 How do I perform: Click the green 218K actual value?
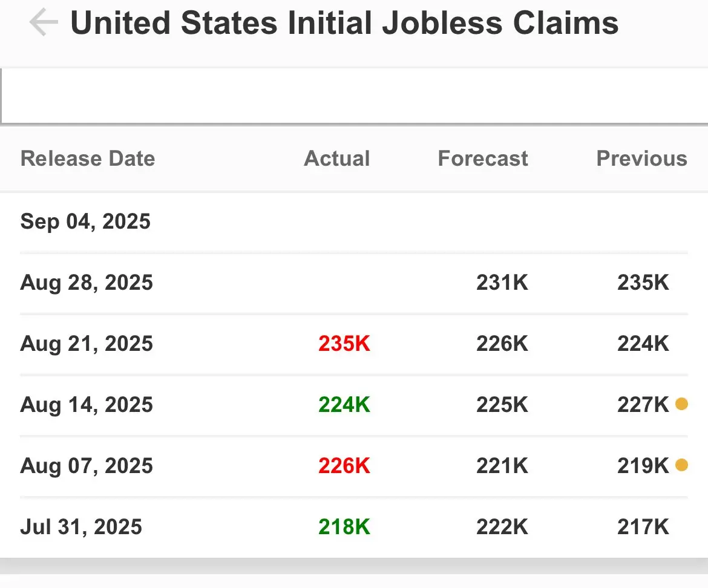click(x=344, y=527)
